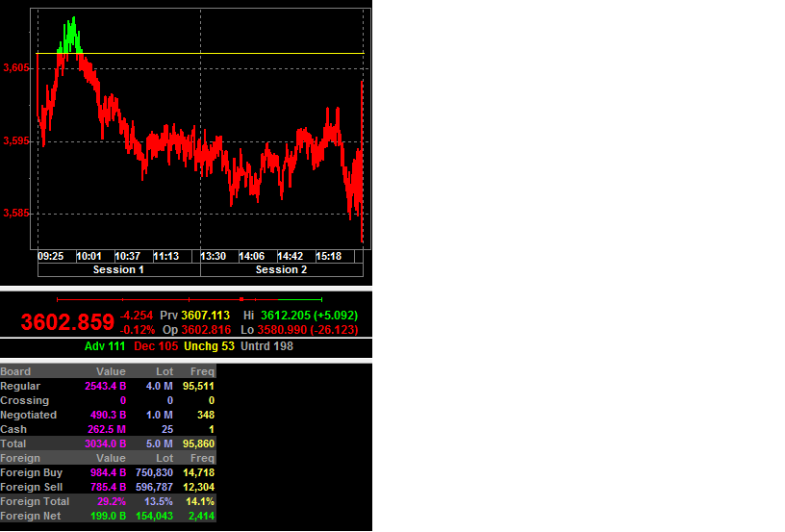
Task: Click the Foreign Buy value 984.4 B
Action: point(108,473)
